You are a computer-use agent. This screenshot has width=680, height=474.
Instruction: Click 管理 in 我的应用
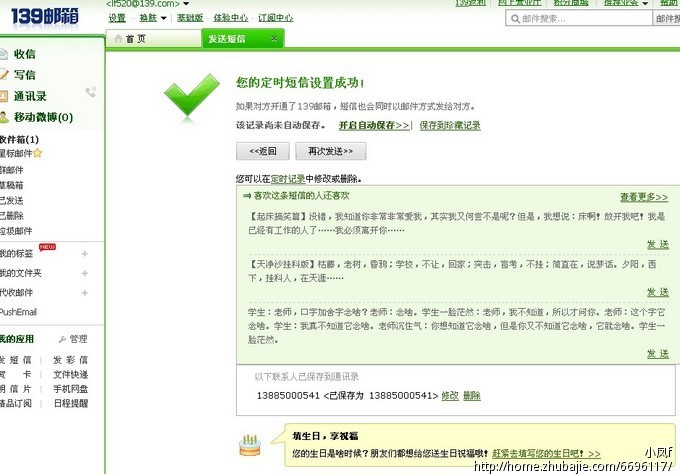point(78,339)
